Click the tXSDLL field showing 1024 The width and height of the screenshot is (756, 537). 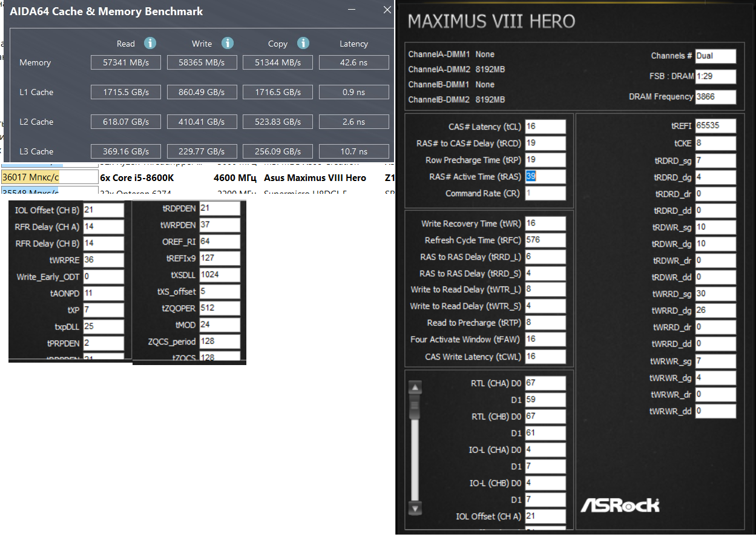pos(220,275)
